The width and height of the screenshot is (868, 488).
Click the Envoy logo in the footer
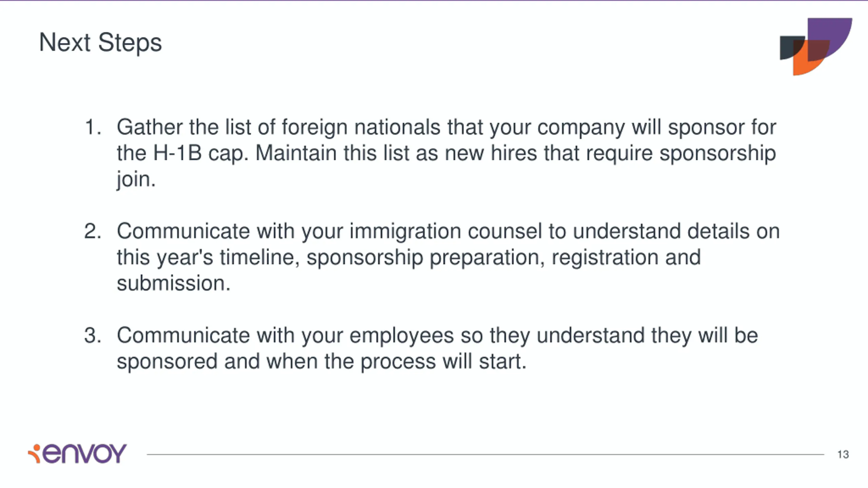point(77,453)
